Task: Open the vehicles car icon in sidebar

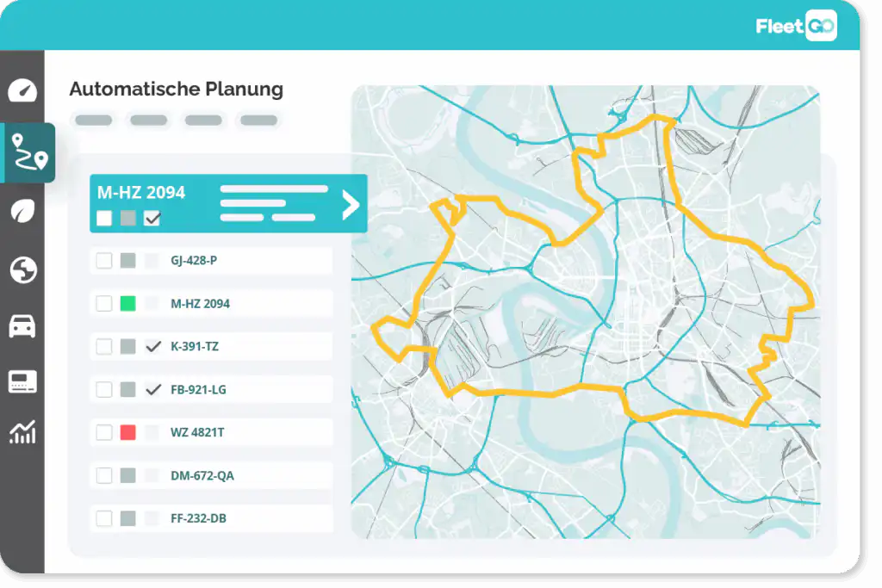Action: click(x=22, y=326)
